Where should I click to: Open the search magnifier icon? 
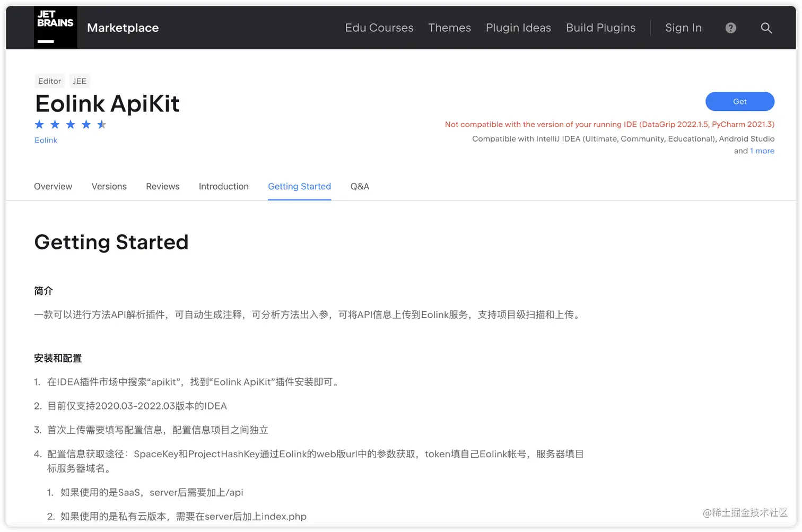766,28
